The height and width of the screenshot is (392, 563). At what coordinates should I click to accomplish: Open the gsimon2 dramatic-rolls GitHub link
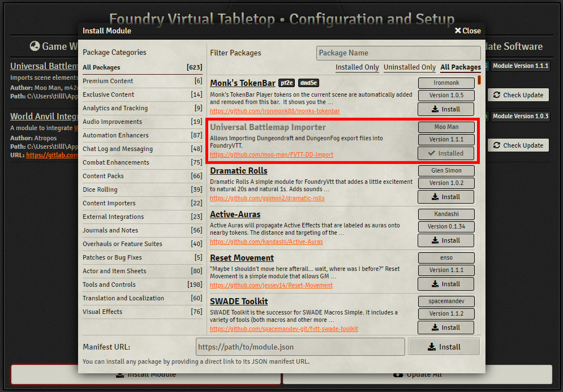click(x=267, y=198)
